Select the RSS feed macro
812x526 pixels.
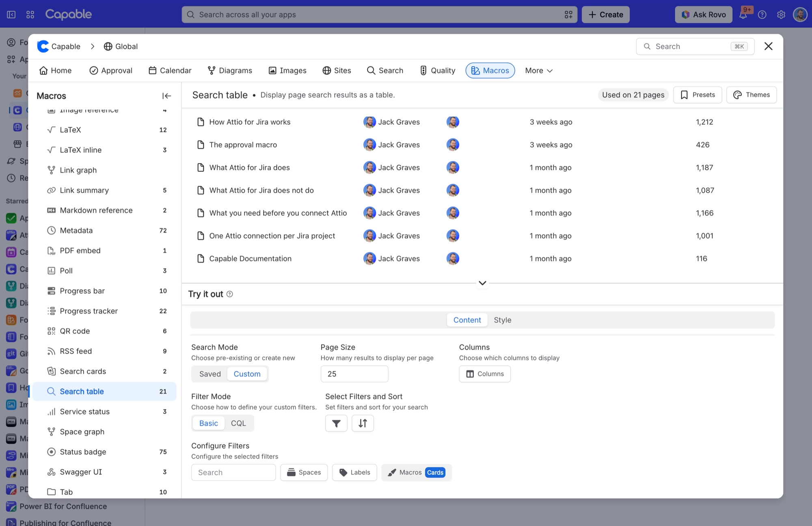pyautogui.click(x=105, y=351)
